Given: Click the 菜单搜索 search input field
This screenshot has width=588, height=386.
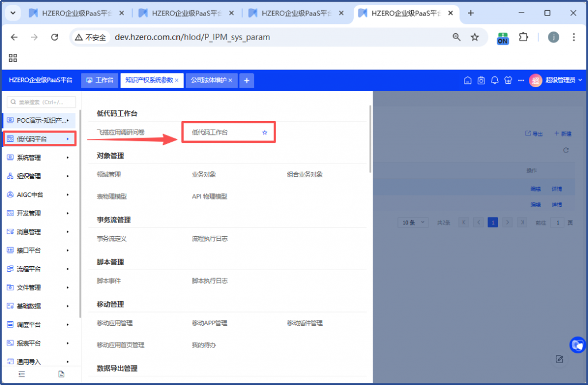Looking at the screenshot, I should [41, 103].
